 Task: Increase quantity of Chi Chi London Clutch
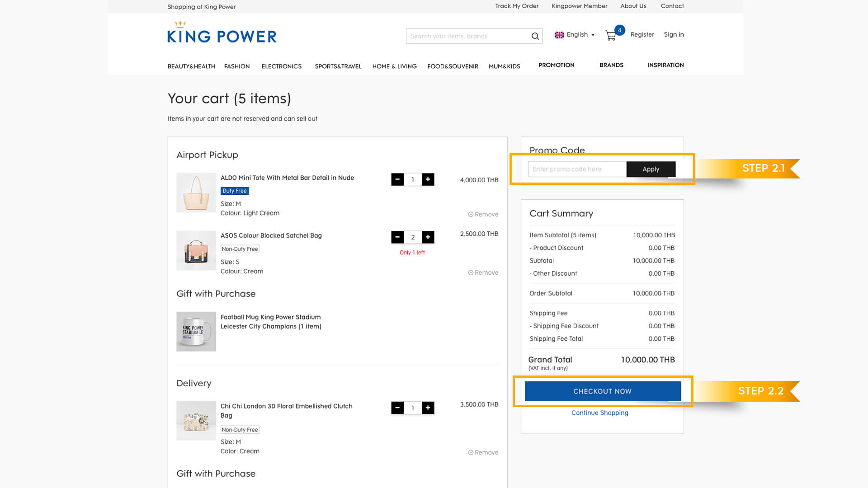[x=428, y=408]
